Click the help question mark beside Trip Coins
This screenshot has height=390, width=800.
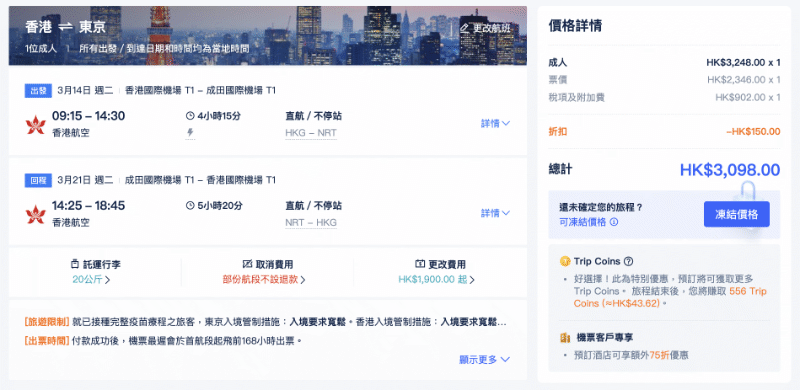click(629, 261)
